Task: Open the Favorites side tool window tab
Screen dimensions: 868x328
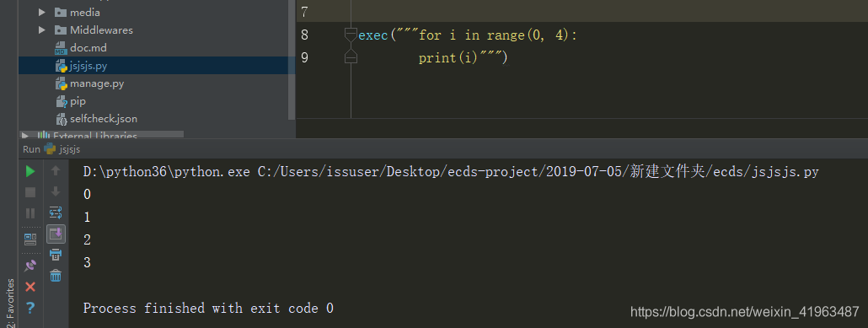Action: 9,303
